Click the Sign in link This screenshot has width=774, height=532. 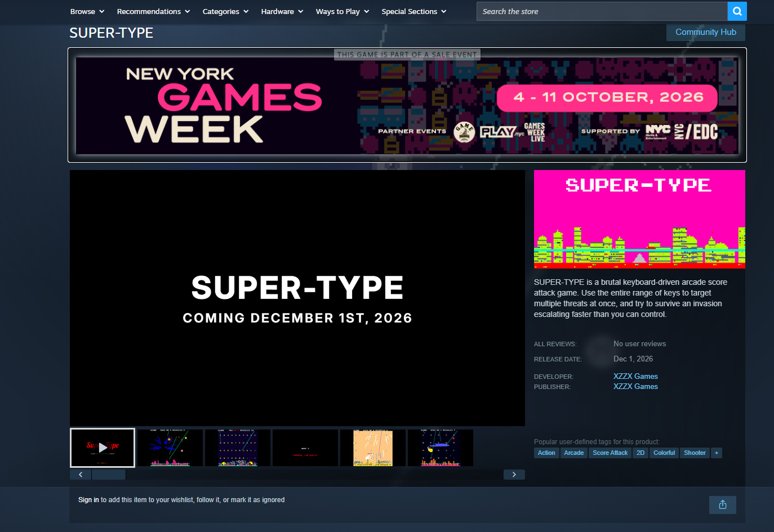[x=88, y=500]
